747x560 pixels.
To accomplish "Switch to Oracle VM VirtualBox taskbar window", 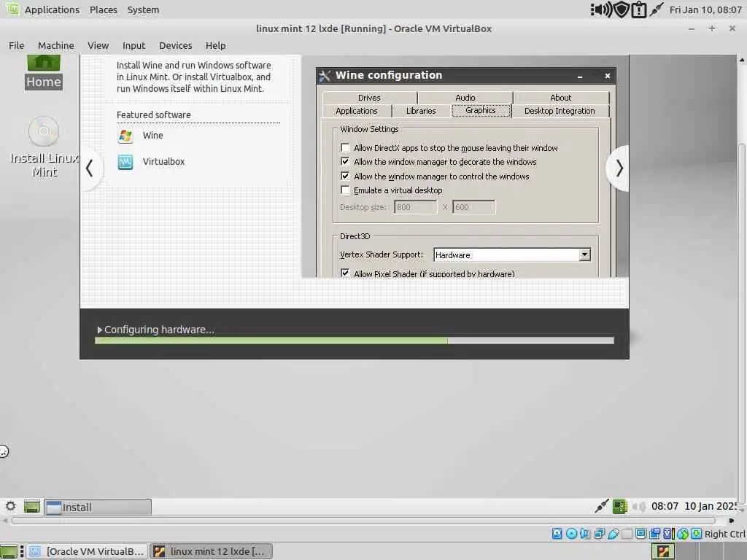I will [x=87, y=551].
